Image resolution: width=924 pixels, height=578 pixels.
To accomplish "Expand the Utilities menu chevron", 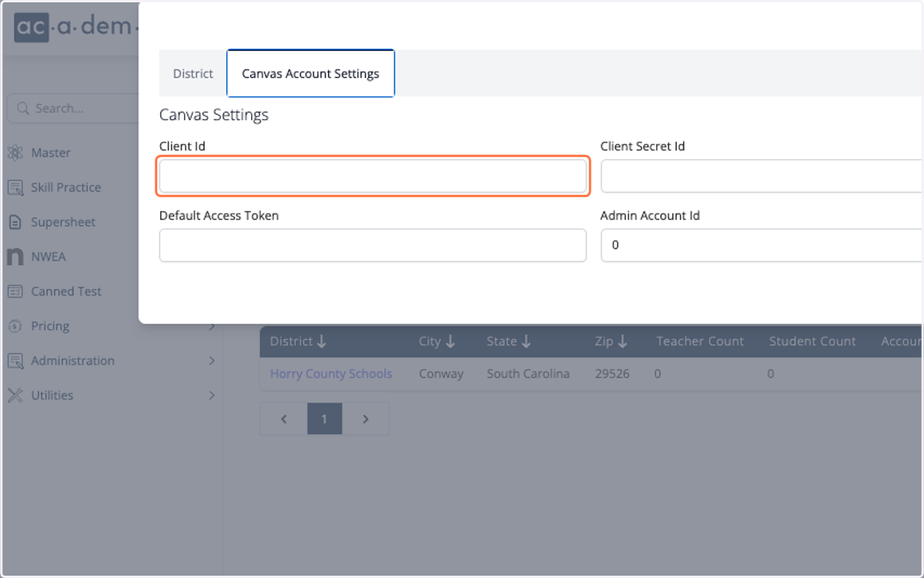I will click(x=212, y=395).
